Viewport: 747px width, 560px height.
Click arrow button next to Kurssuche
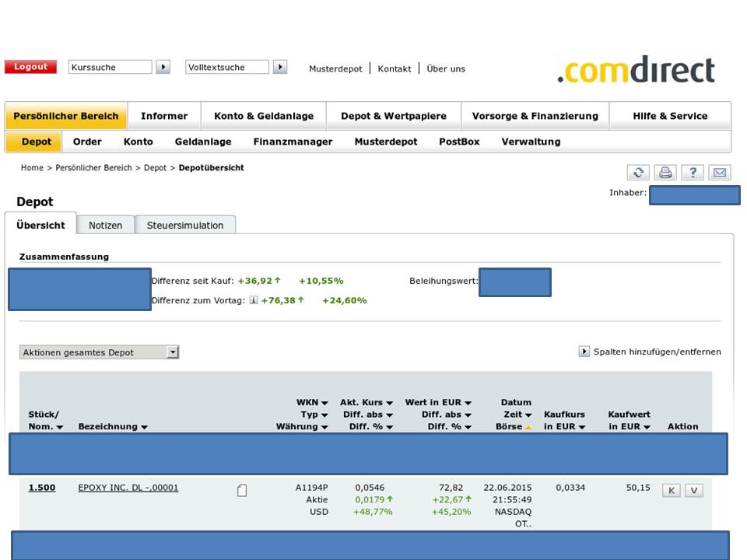[163, 67]
